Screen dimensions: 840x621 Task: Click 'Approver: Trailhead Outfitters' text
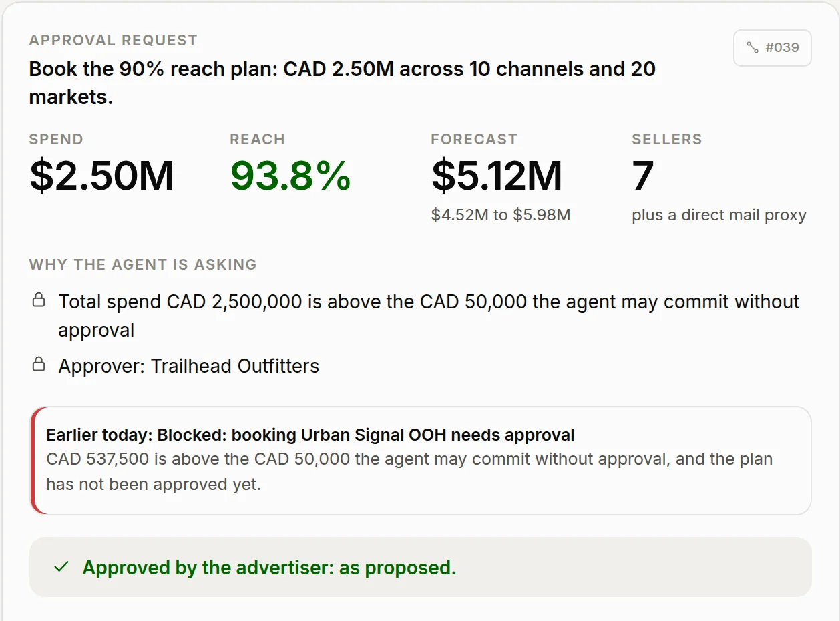[189, 366]
